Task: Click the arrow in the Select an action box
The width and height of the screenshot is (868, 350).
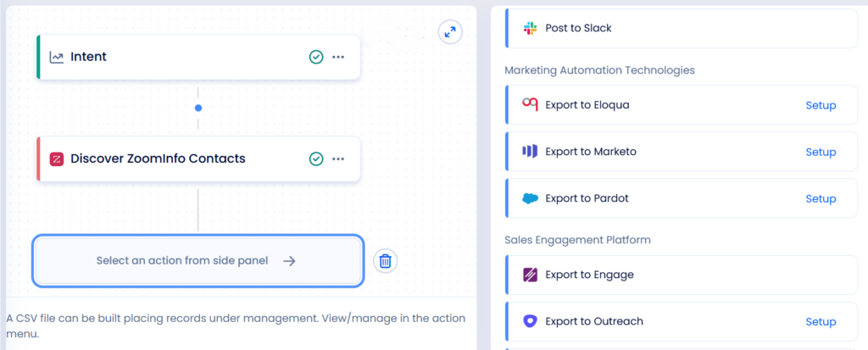Action: [289, 261]
